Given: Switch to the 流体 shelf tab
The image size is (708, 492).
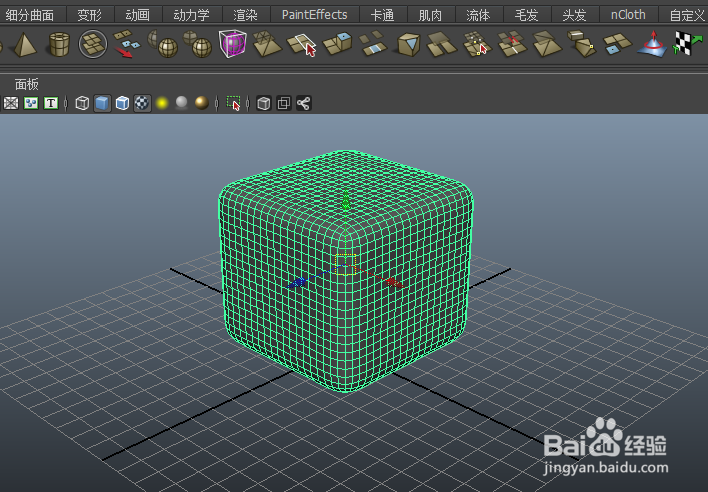Looking at the screenshot, I should [x=478, y=15].
